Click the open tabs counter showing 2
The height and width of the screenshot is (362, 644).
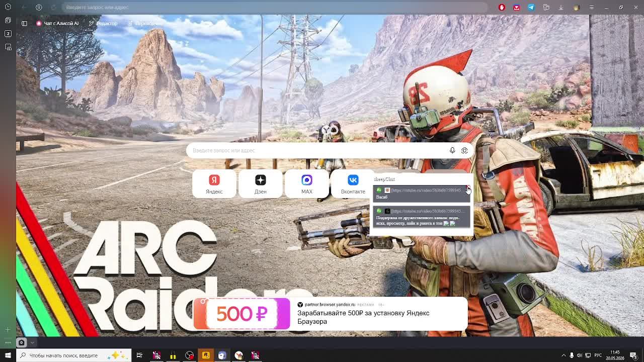point(8,34)
